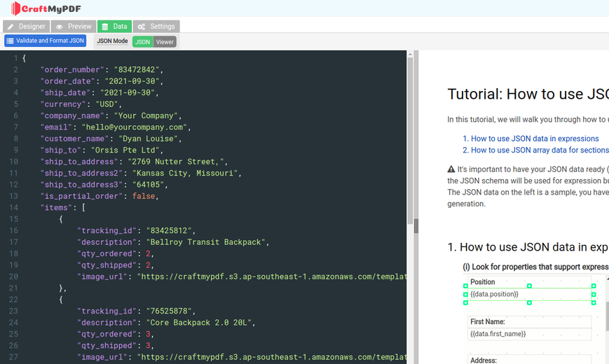Click the gears icon on Settings tab

pyautogui.click(x=142, y=27)
